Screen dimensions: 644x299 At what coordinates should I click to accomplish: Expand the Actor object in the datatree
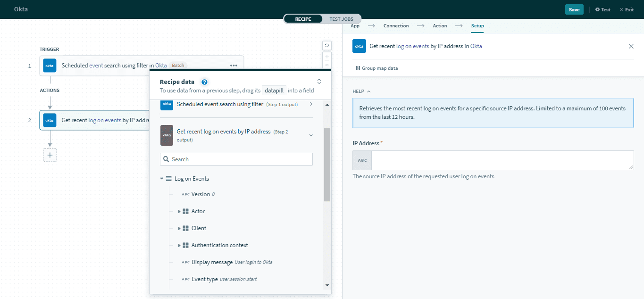coord(179,211)
